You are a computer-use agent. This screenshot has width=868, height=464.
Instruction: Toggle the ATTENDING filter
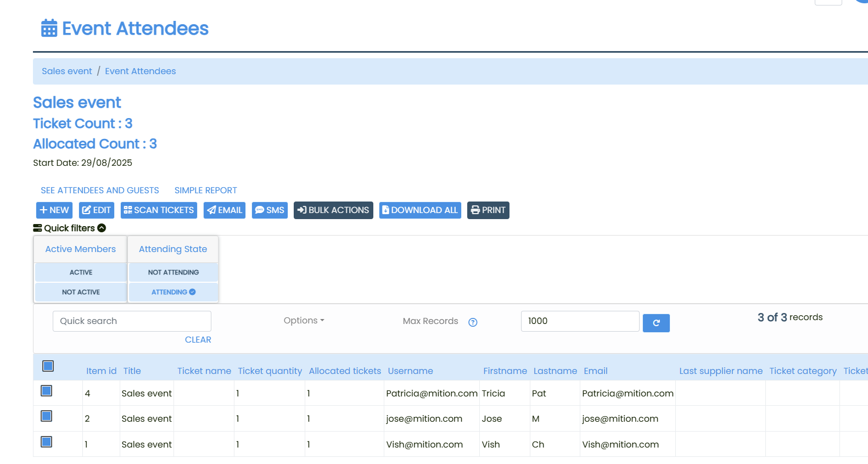[x=173, y=292]
